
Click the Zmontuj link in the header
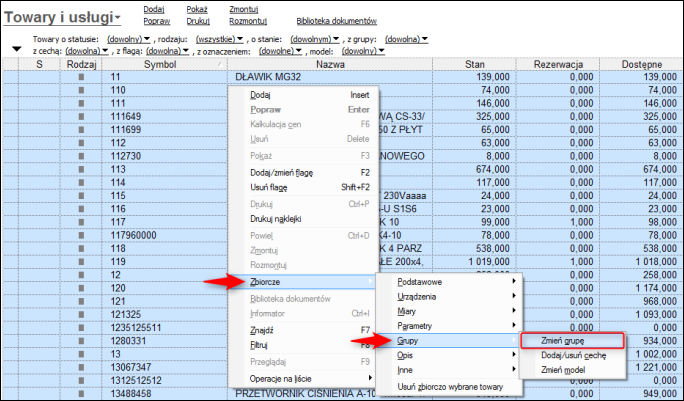243,9
